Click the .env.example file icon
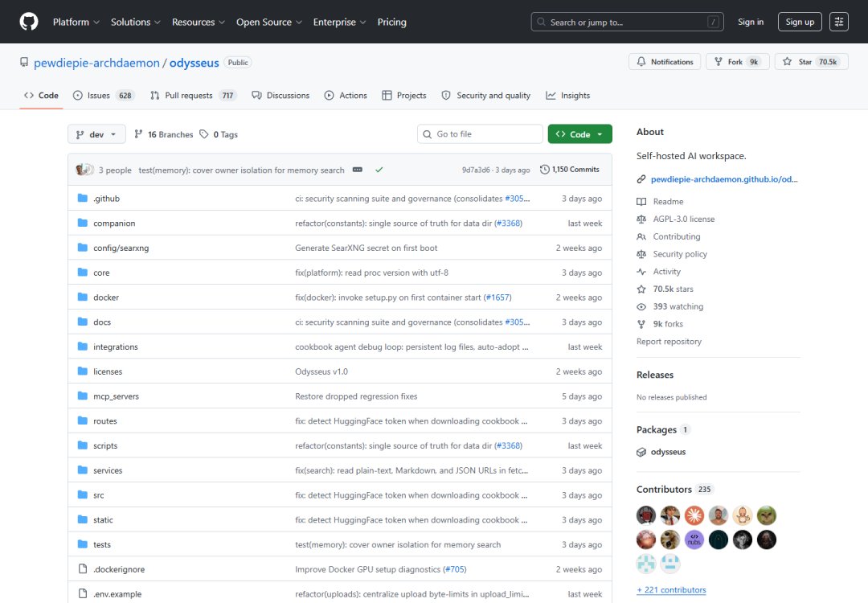 tap(83, 593)
